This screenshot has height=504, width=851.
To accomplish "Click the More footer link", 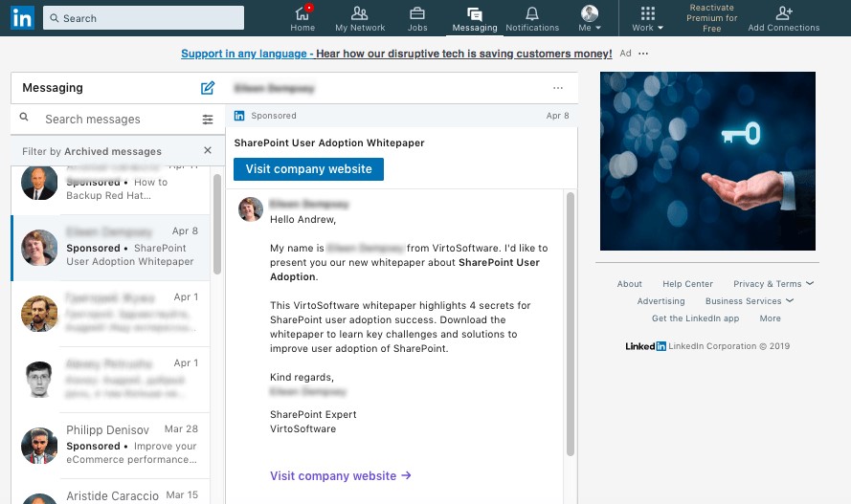I will [771, 318].
